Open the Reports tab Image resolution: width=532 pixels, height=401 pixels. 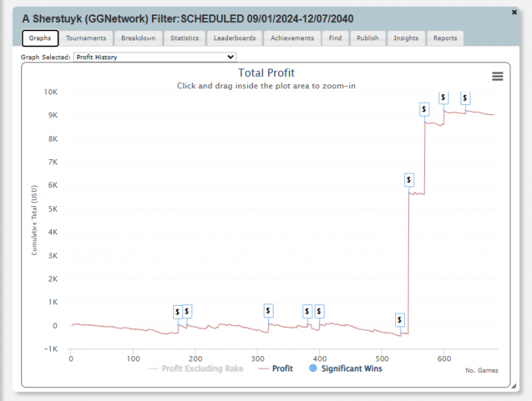click(x=445, y=38)
